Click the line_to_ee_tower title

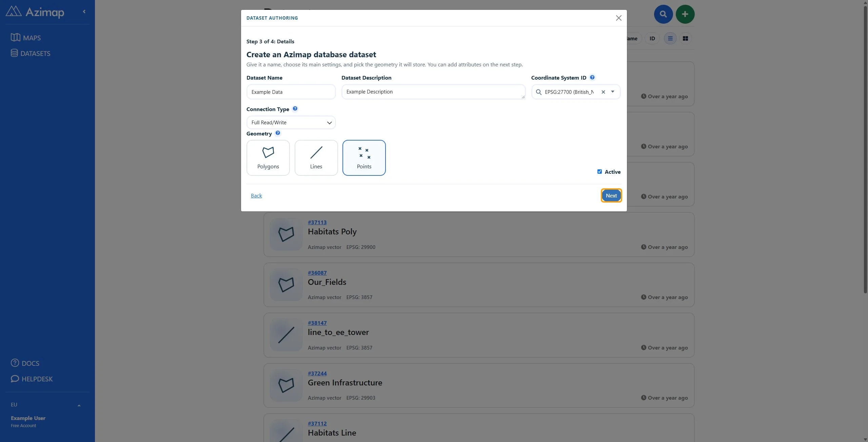338,332
